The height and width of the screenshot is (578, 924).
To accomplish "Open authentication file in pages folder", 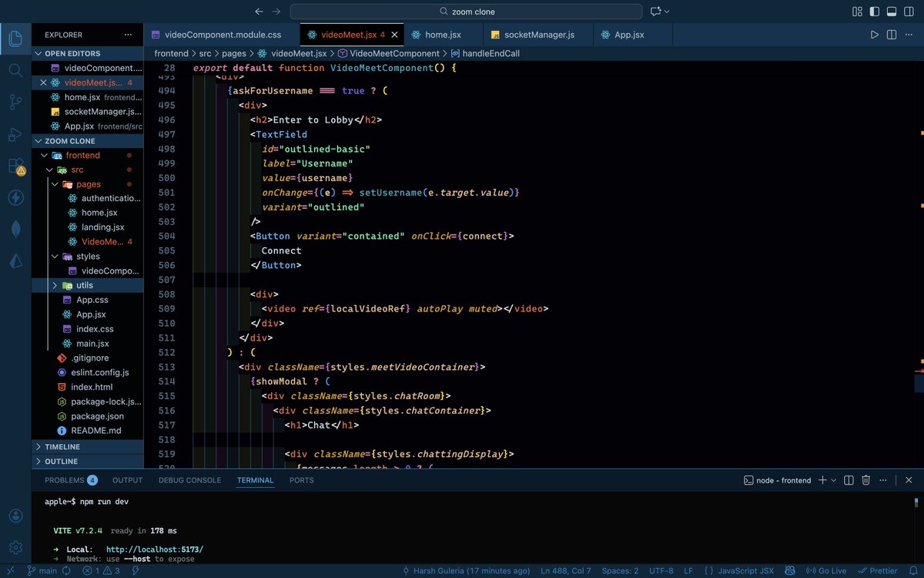I will click(x=87, y=198).
